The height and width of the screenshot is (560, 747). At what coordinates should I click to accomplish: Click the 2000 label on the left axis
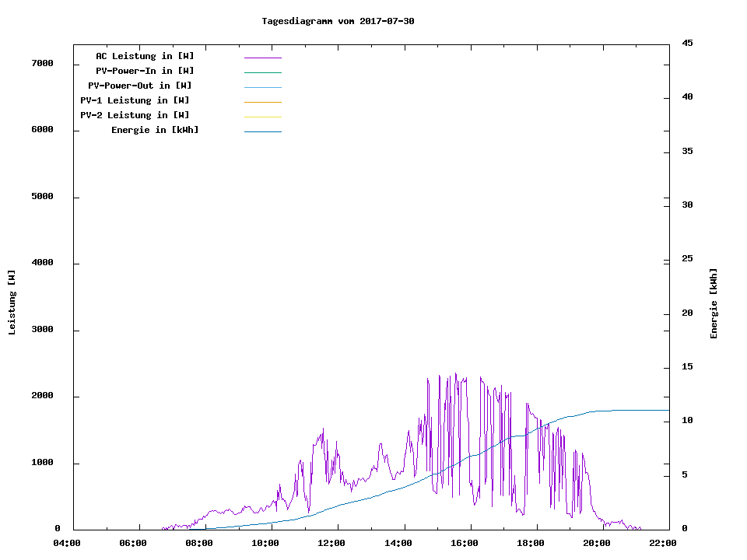click(42, 396)
